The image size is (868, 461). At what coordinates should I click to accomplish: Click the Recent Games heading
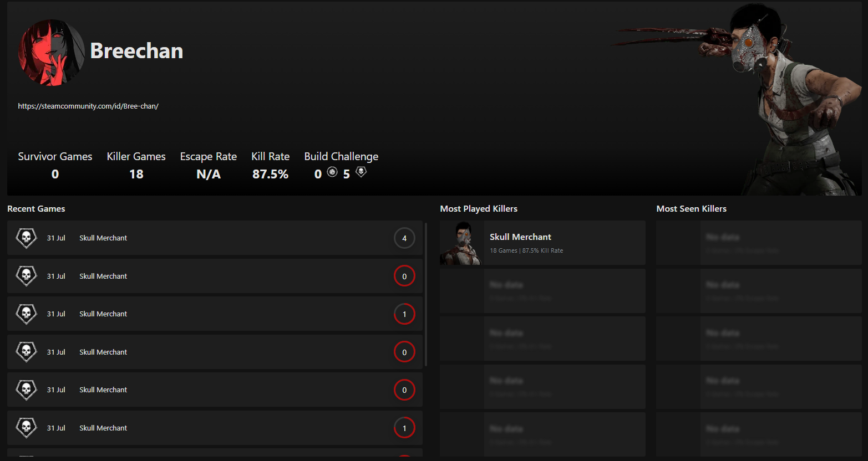36,209
